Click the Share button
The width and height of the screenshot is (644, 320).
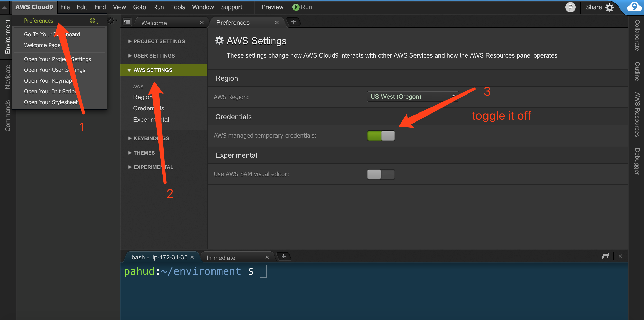[593, 7]
